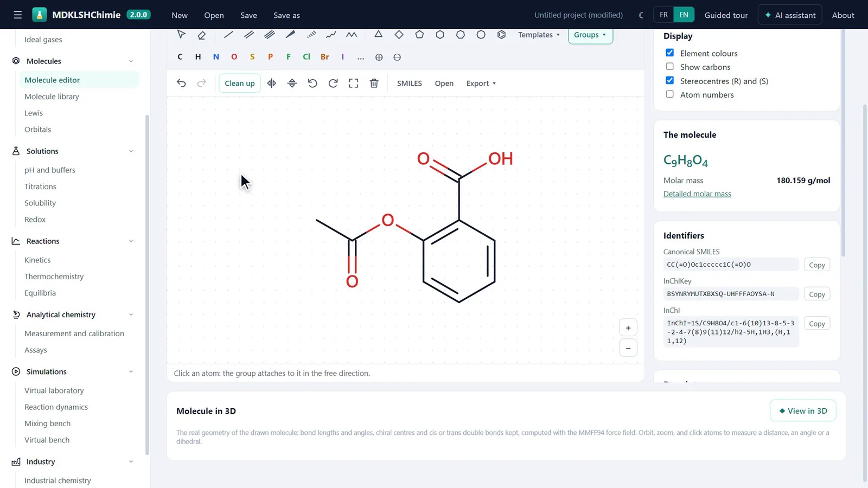The image size is (868, 488).
Task: Rotate molecule counterclockwise
Action: click(x=312, y=83)
